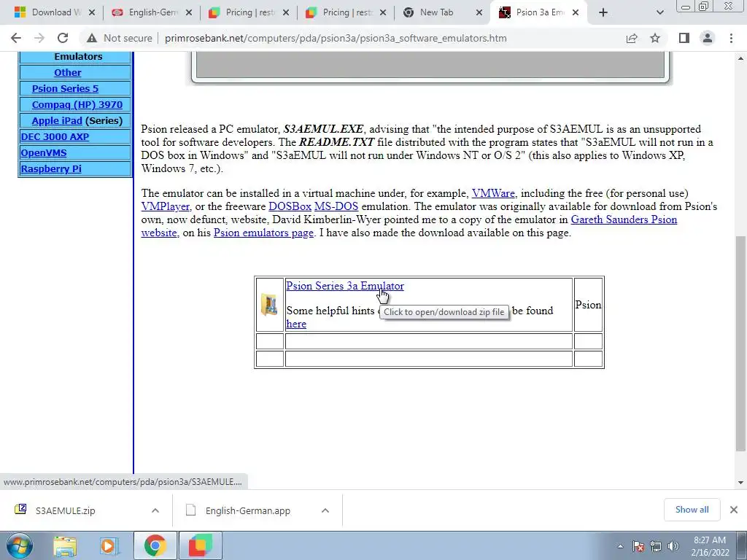The height and width of the screenshot is (560, 747).
Task: Open a new browser tab
Action: pyautogui.click(x=603, y=12)
